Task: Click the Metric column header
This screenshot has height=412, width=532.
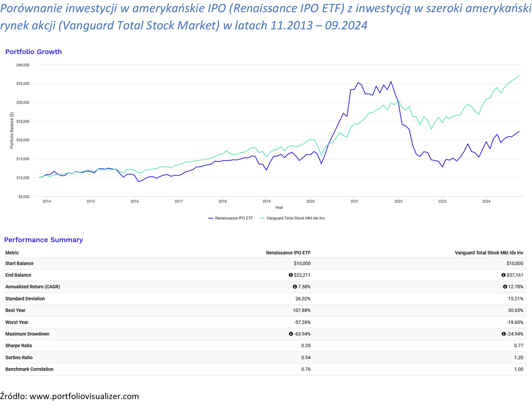Action: (x=12, y=253)
